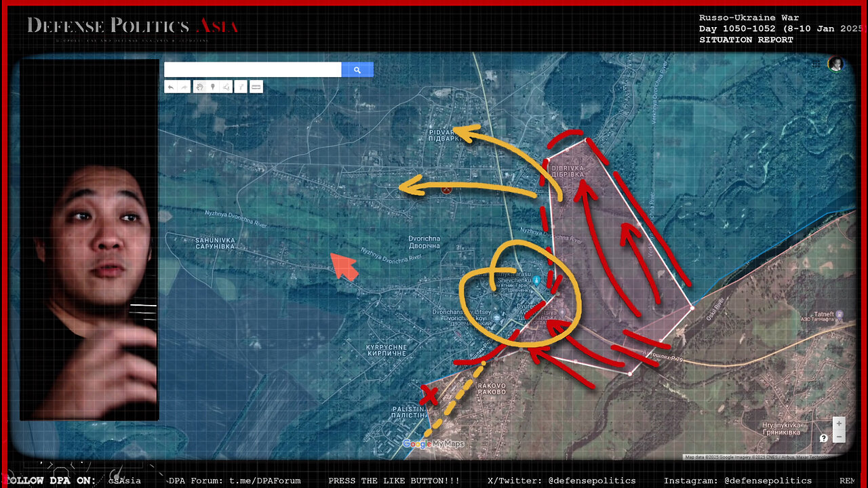The image size is (868, 488).
Task: Select the hand pan tool
Action: click(x=200, y=87)
